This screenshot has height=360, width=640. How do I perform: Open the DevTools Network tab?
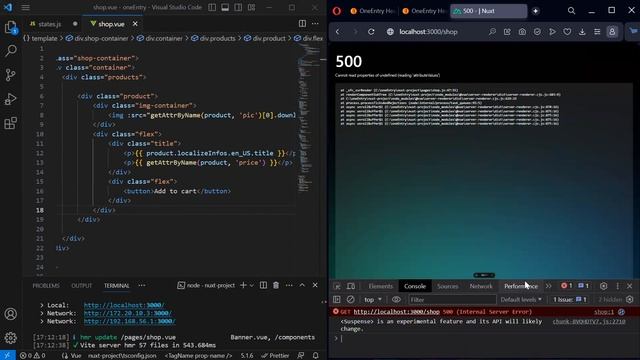tap(481, 286)
